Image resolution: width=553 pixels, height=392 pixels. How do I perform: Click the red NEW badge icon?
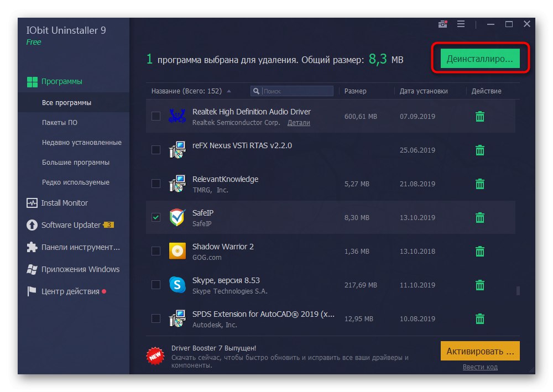pos(155,357)
